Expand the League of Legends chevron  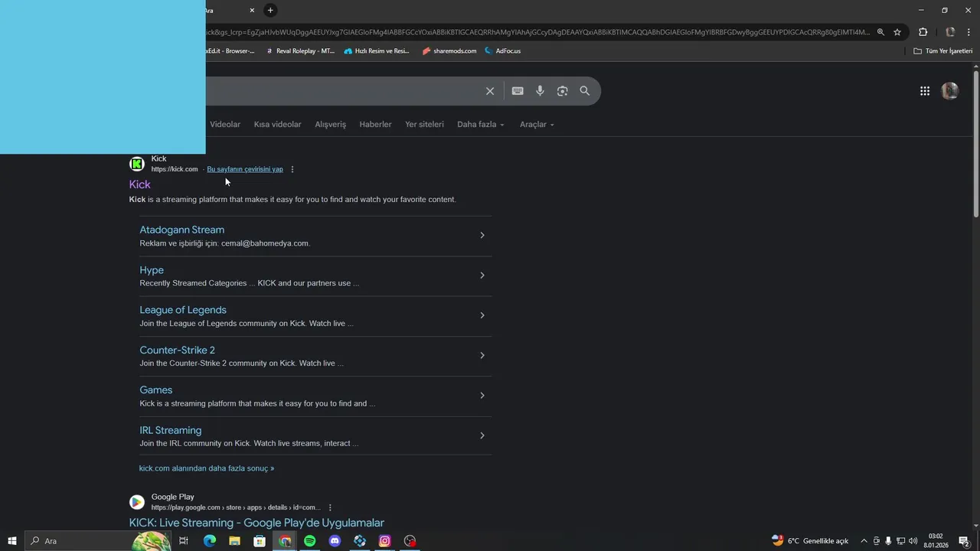click(482, 315)
